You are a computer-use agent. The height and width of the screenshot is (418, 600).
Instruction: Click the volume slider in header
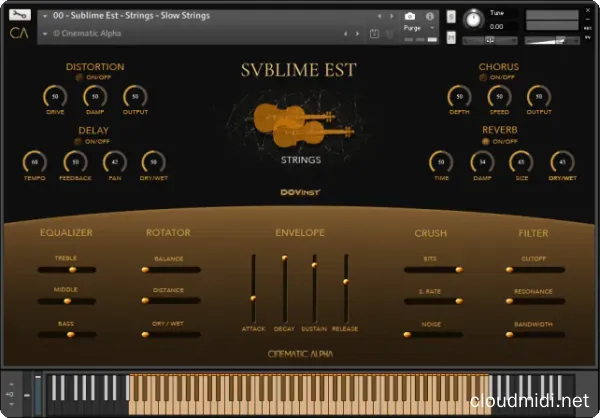tap(552, 40)
